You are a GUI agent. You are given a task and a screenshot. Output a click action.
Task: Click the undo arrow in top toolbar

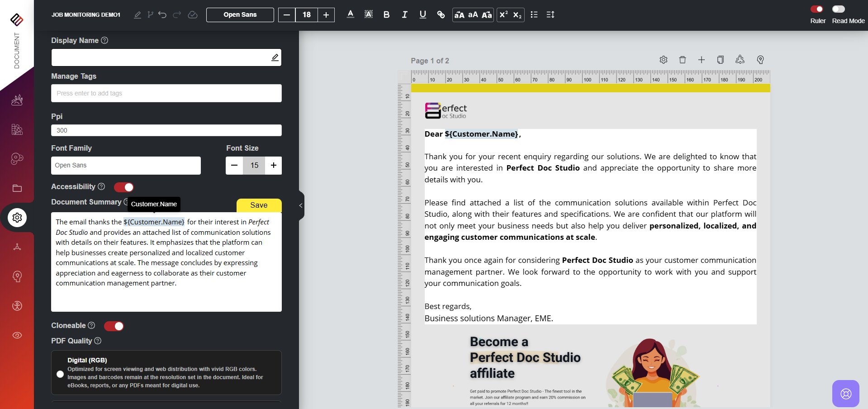point(162,15)
